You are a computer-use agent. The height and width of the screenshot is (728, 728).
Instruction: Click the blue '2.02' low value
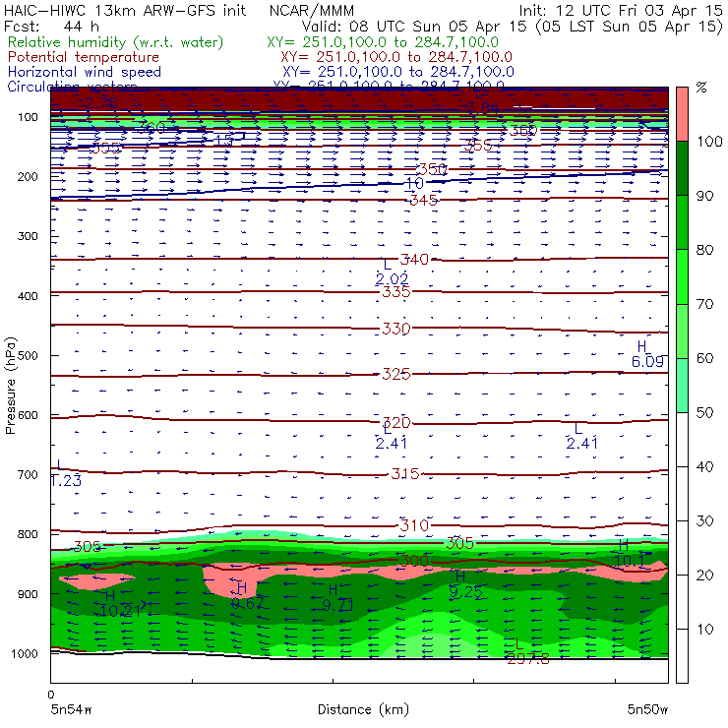392,279
